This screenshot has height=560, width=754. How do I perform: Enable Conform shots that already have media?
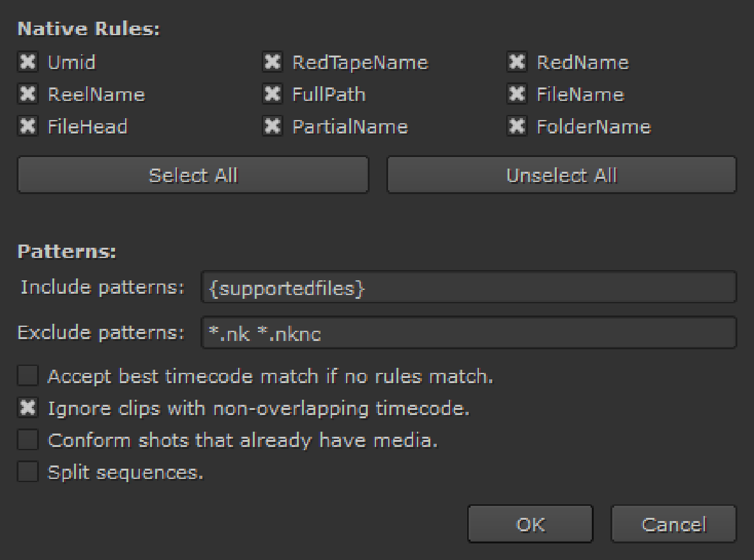click(27, 441)
